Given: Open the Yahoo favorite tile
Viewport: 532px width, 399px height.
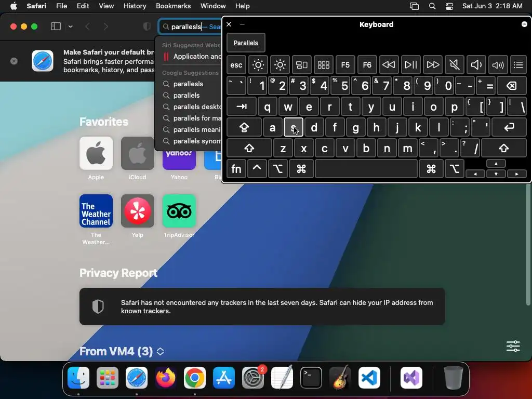Looking at the screenshot, I should 179,160.
